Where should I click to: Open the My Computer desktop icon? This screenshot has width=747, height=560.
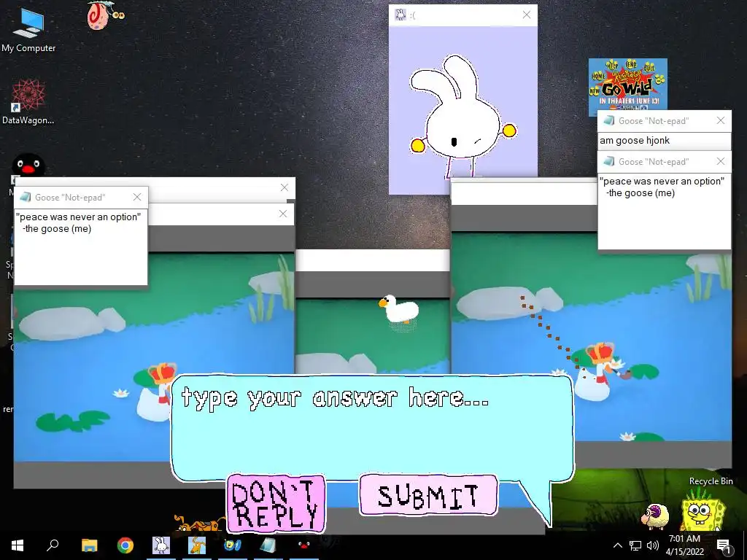28,31
